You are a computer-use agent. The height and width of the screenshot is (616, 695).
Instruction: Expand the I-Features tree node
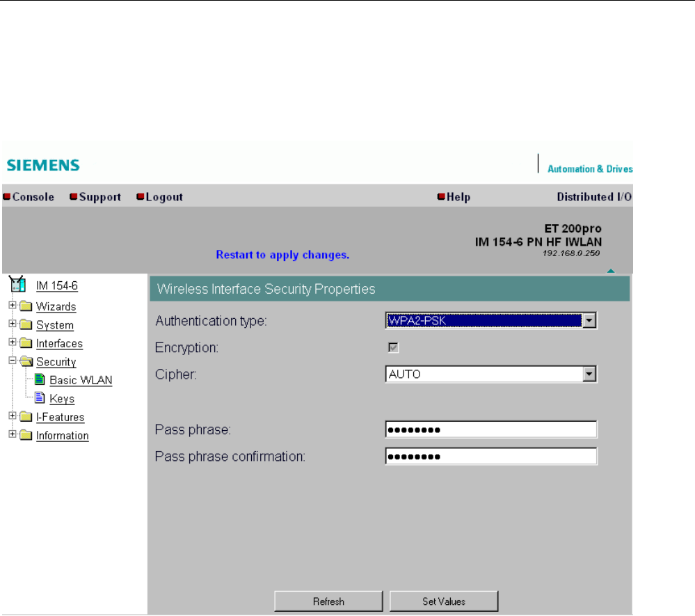tap(13, 416)
